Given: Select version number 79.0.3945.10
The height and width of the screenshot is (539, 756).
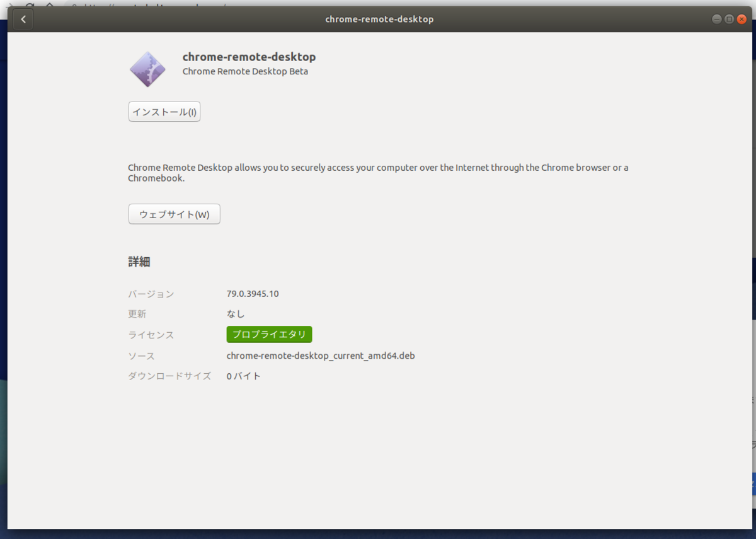Looking at the screenshot, I should 253,294.
